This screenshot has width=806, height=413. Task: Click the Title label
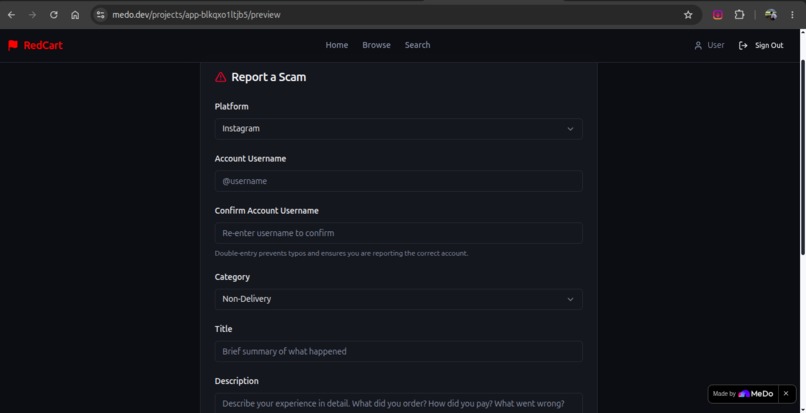(223, 329)
